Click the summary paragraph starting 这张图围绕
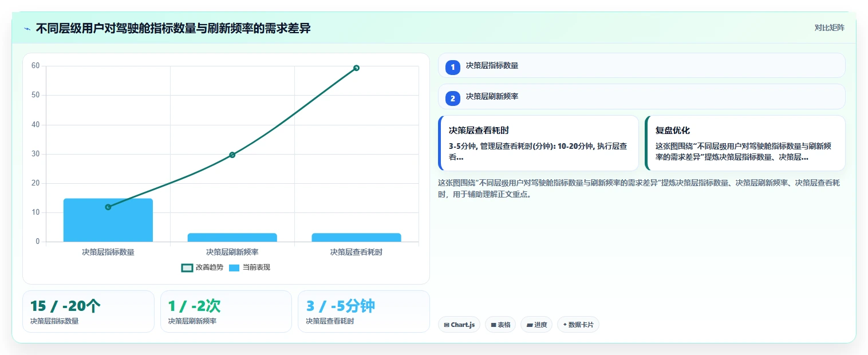 tap(639, 188)
